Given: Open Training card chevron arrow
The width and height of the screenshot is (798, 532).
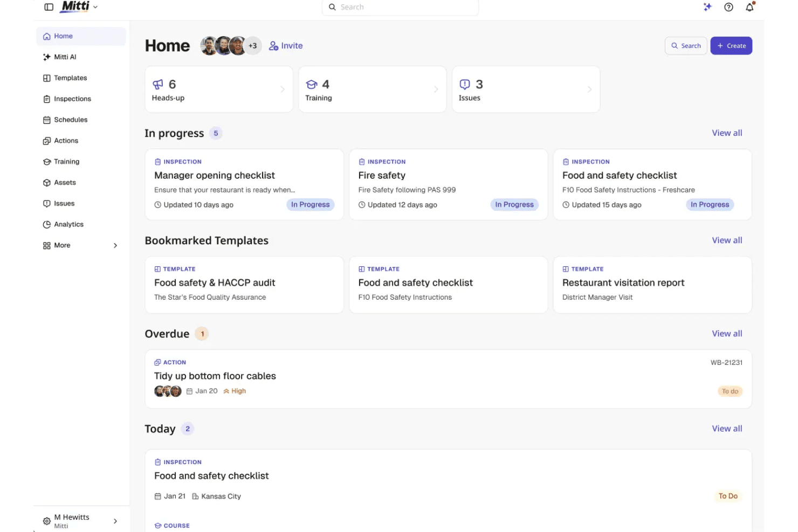Looking at the screenshot, I should click(x=436, y=89).
